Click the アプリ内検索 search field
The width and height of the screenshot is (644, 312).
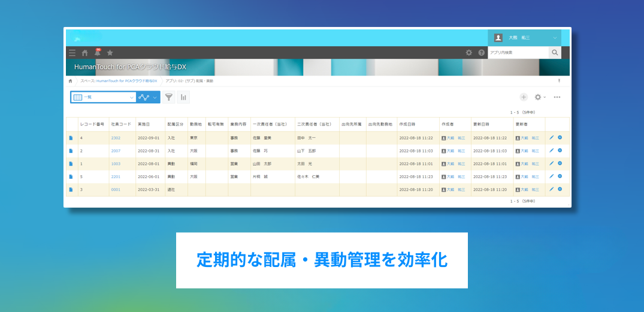tap(518, 53)
